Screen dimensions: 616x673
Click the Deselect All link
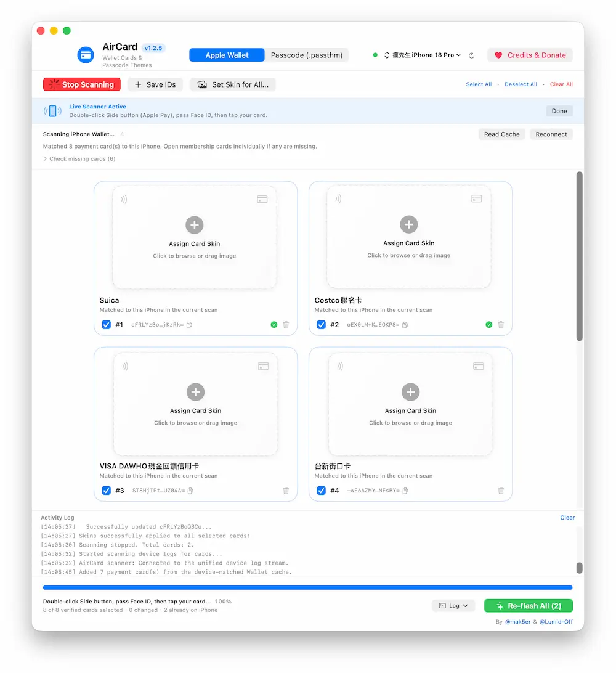click(x=521, y=84)
